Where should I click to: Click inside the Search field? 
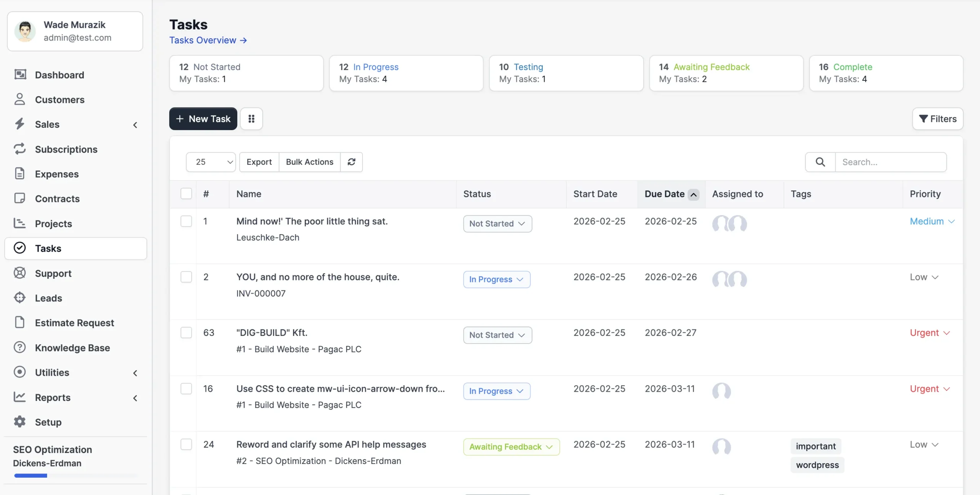click(x=891, y=162)
